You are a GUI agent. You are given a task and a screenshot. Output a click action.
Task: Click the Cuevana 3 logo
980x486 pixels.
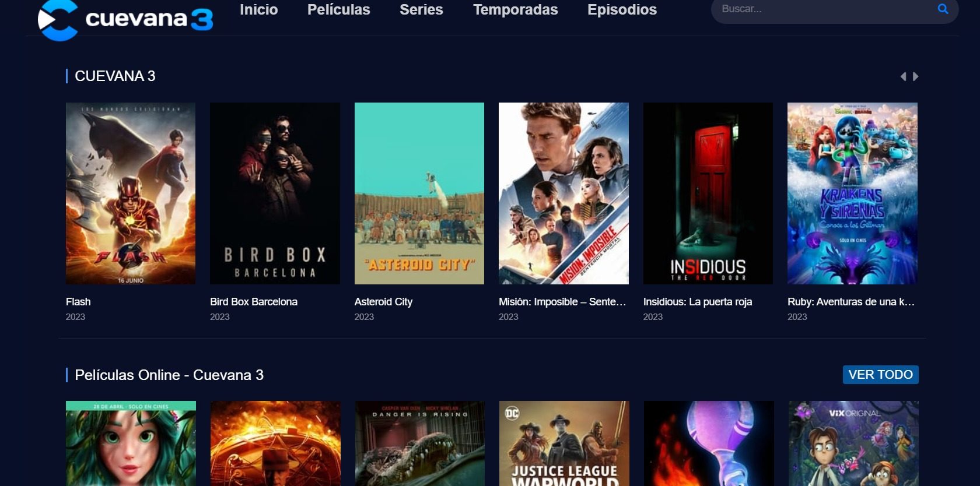(125, 20)
